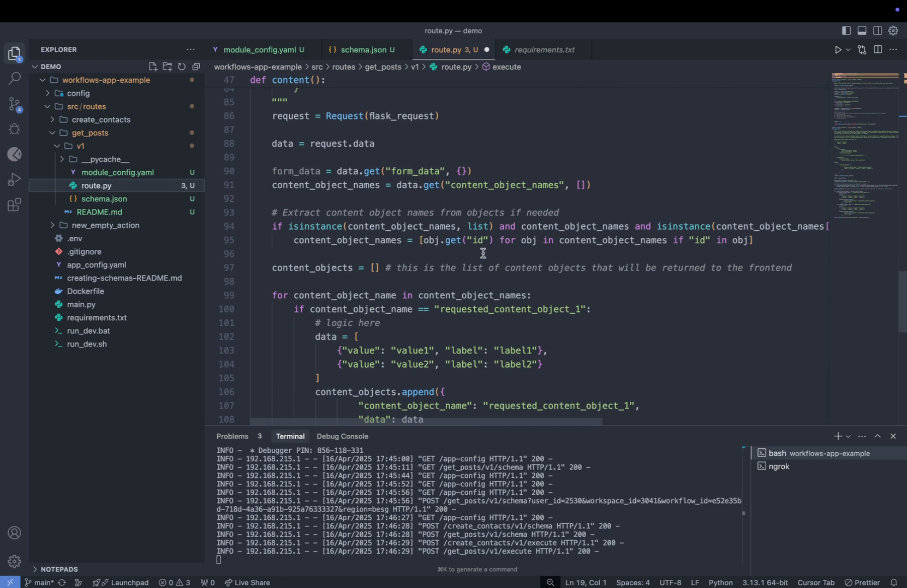Run the Python file with play button
Viewport: 907px width, 588px height.
tap(838, 50)
